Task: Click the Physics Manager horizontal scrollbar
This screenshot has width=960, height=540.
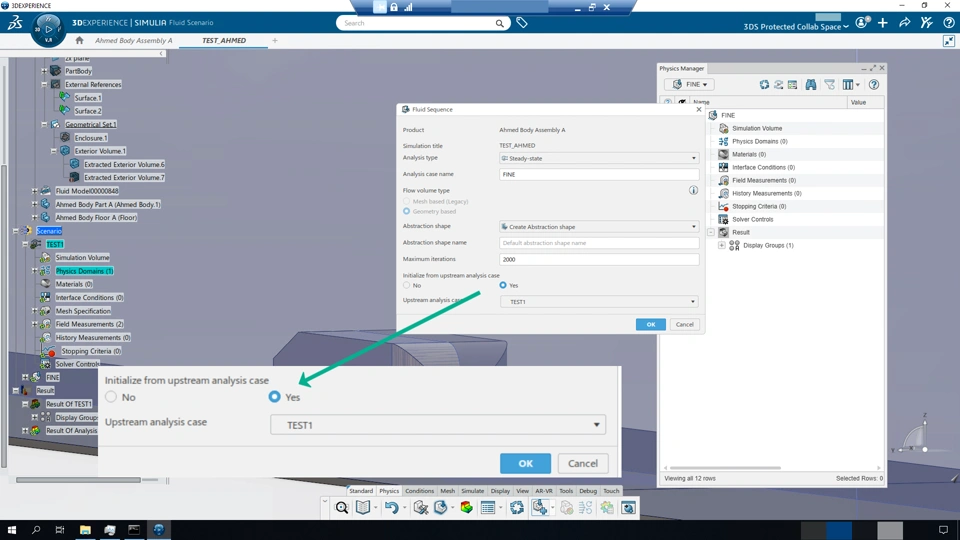Action: click(725, 468)
